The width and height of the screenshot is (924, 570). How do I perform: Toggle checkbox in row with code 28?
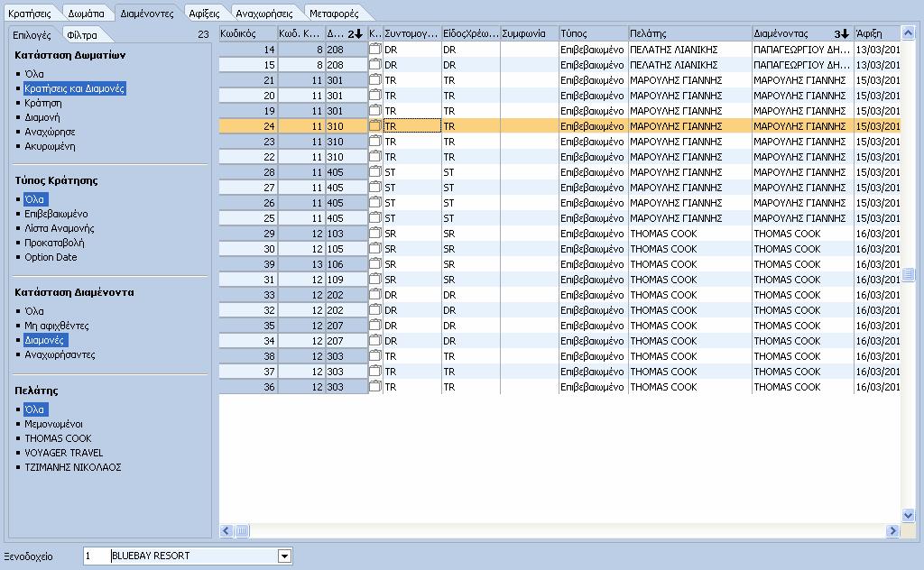[x=374, y=172]
